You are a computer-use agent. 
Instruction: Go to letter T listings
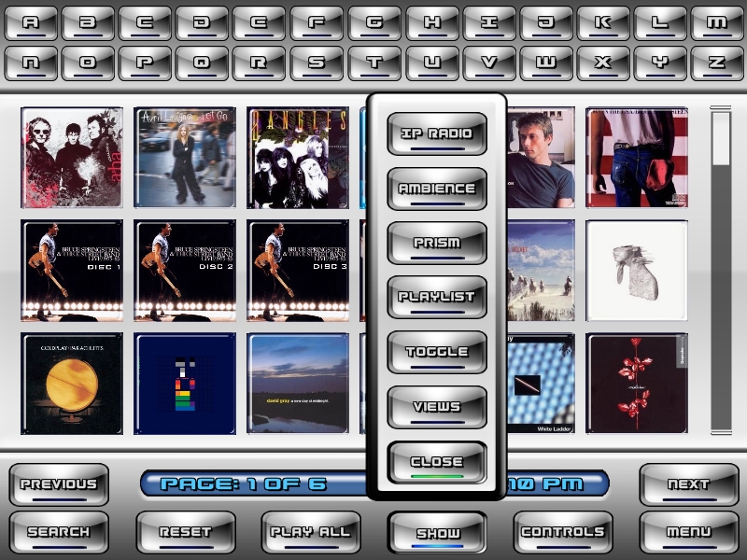click(374, 63)
